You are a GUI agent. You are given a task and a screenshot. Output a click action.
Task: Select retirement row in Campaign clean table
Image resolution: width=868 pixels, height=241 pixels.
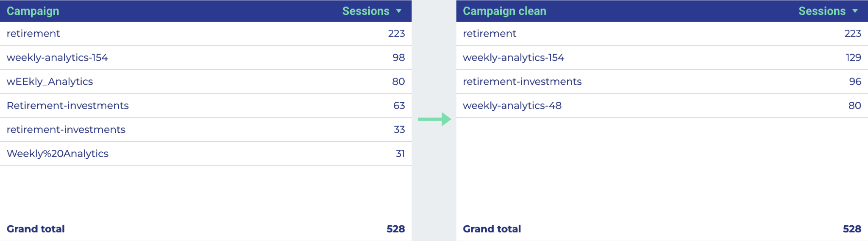[x=662, y=34]
